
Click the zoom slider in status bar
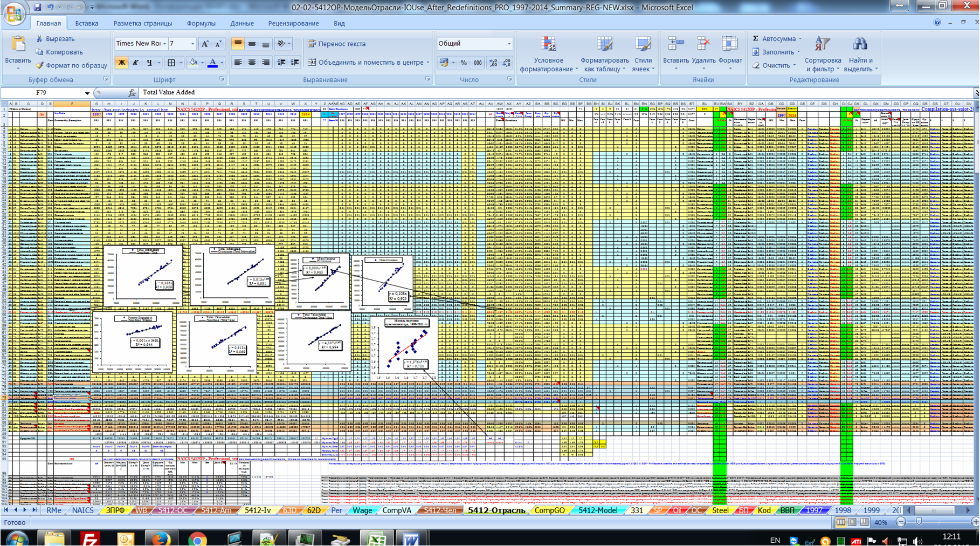[x=919, y=522]
